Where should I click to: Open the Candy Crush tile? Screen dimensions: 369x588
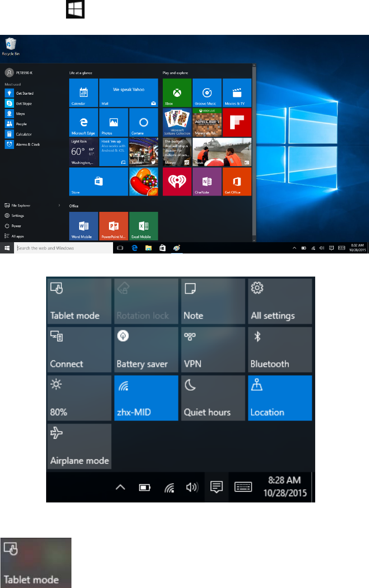coord(144,182)
